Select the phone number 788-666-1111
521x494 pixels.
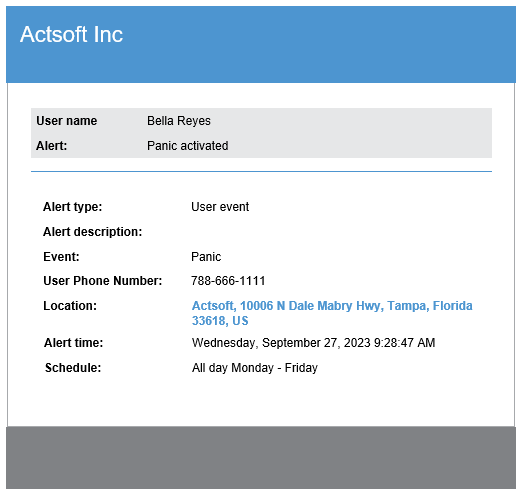tap(228, 281)
